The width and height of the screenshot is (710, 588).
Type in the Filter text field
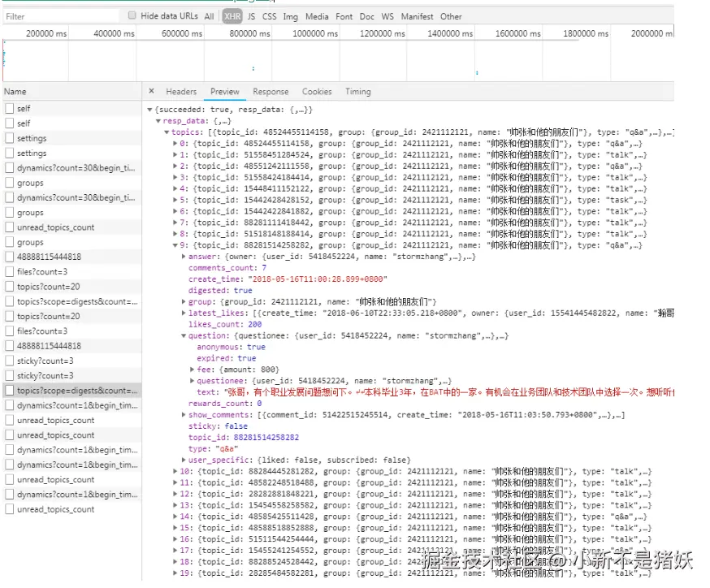[x=61, y=16]
